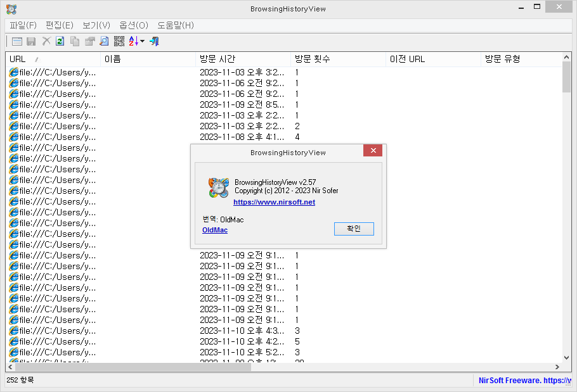Screen dimensions: 577x392
Task: Sort by the 방문 횟수 column header
Action: click(x=338, y=59)
